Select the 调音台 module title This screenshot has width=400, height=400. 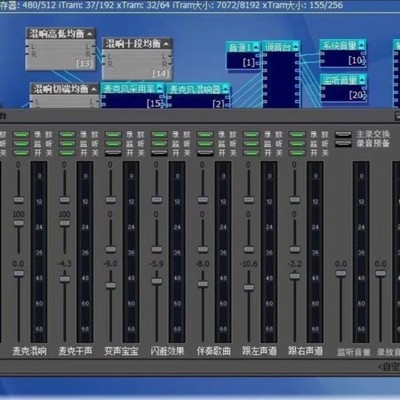click(278, 47)
